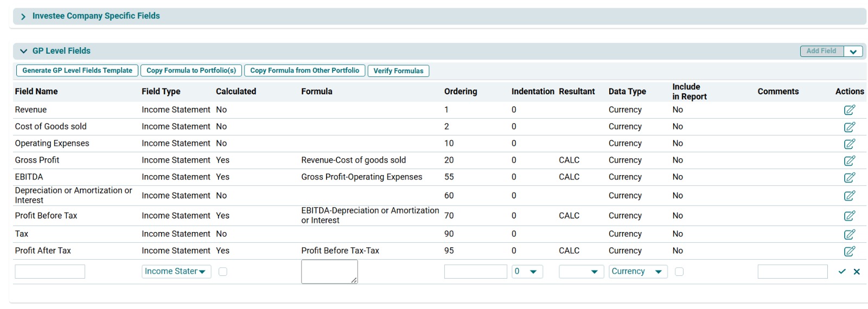This screenshot has height=309, width=868.
Task: Click Generate GP Level Fields Template
Action: click(x=77, y=70)
